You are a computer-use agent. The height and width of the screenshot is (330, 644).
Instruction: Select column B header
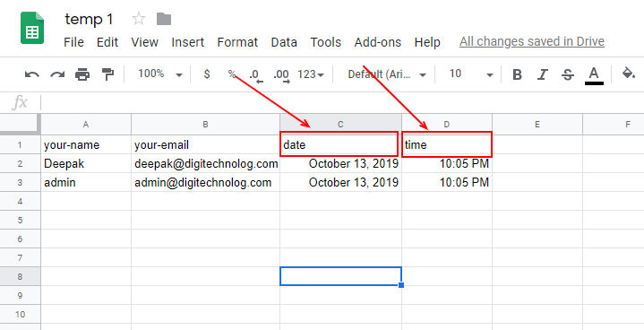tap(205, 125)
